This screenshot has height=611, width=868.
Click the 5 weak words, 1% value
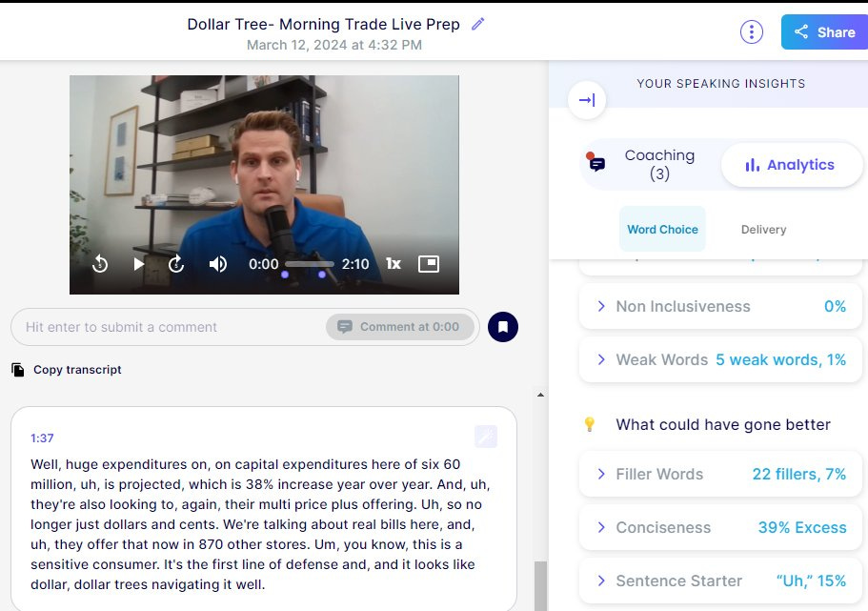(x=780, y=359)
